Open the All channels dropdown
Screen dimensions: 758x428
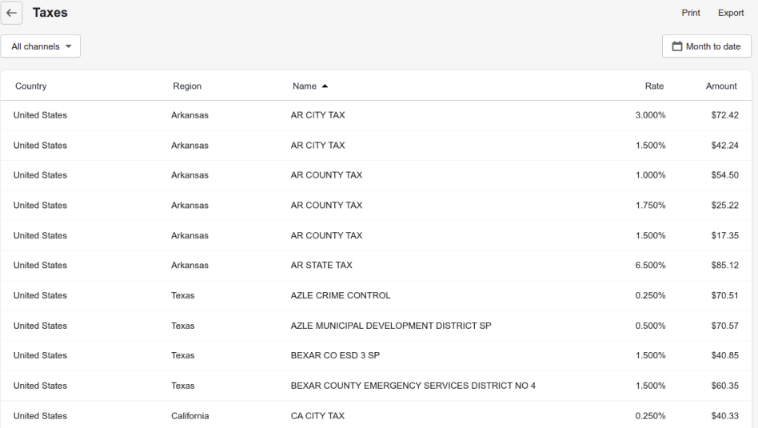41,46
